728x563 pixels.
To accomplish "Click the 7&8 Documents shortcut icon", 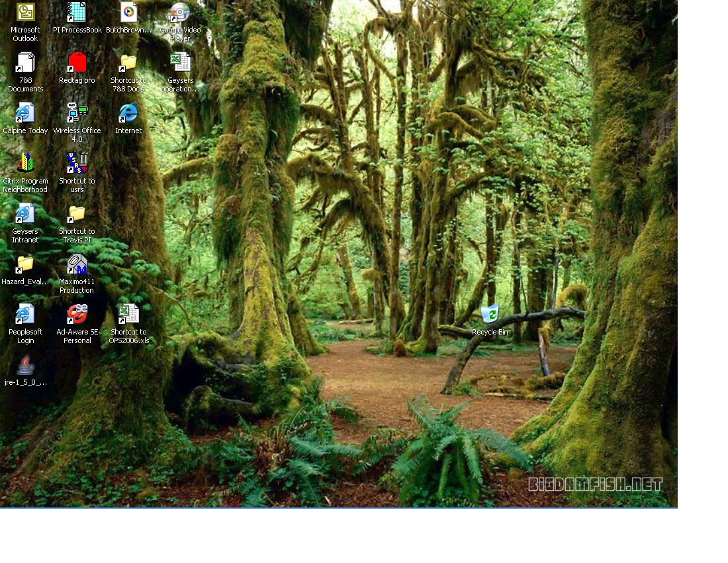I will tap(25, 63).
